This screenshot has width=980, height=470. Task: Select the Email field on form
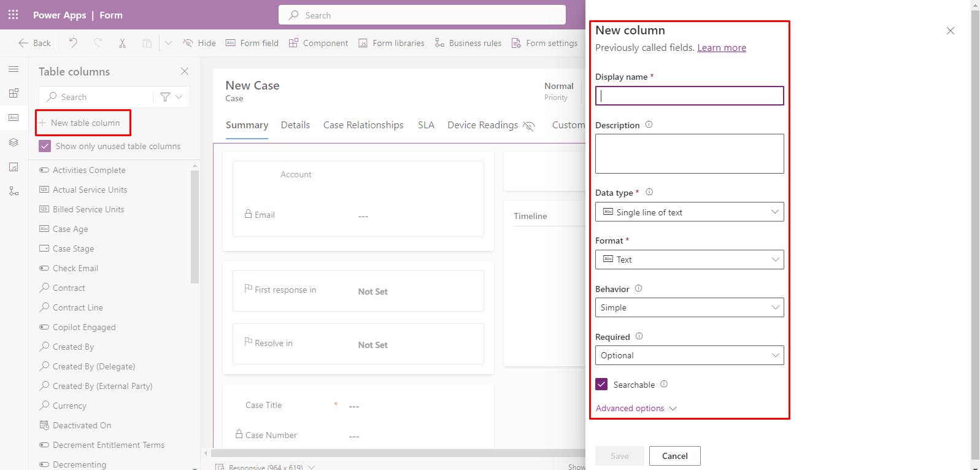(x=358, y=215)
